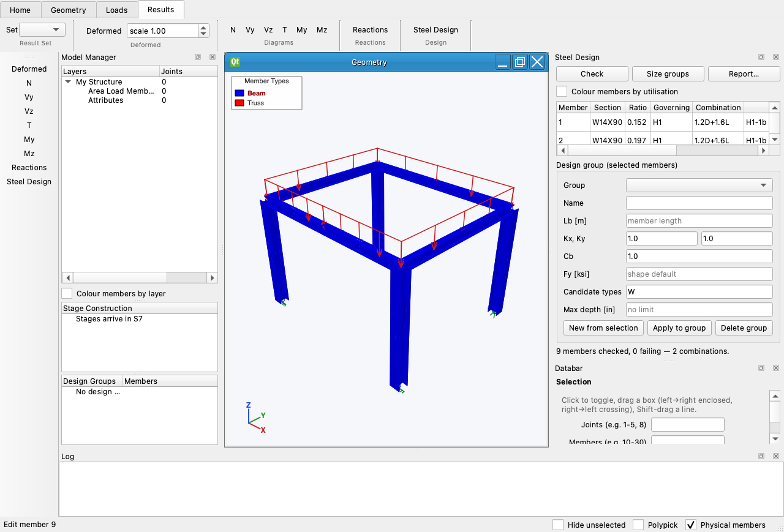Switch to the Loads tab
The width and height of the screenshot is (784, 532).
[117, 10]
